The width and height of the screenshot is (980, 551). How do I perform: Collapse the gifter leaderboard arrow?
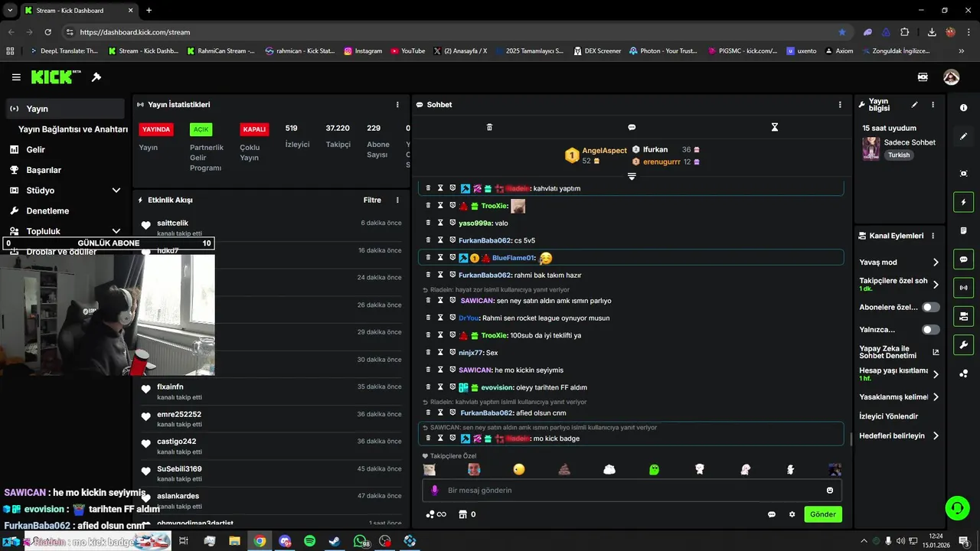tap(632, 177)
